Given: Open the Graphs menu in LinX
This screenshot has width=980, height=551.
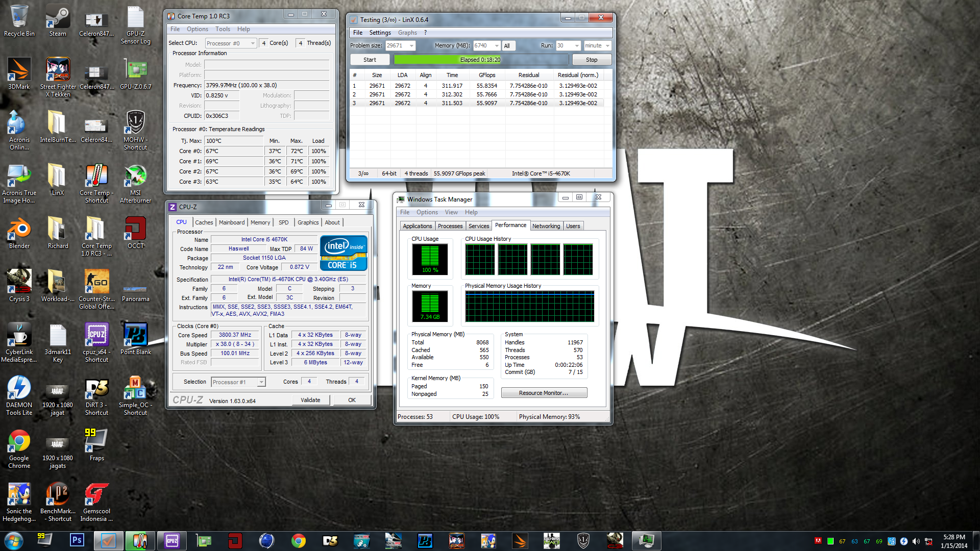Looking at the screenshot, I should coord(407,33).
